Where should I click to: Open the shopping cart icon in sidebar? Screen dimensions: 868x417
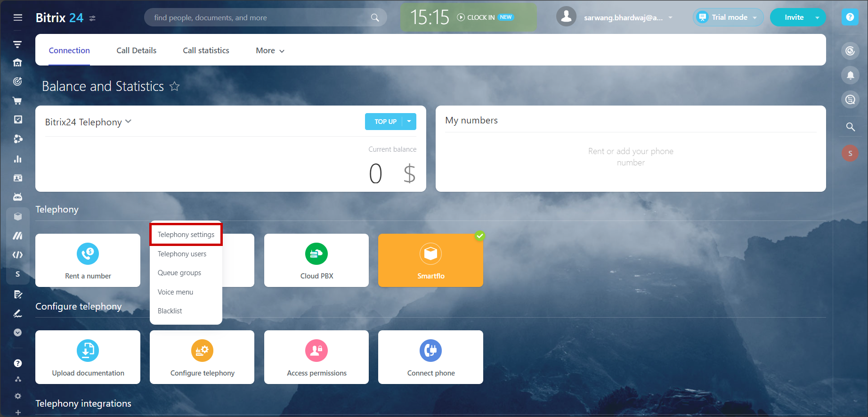point(17,101)
